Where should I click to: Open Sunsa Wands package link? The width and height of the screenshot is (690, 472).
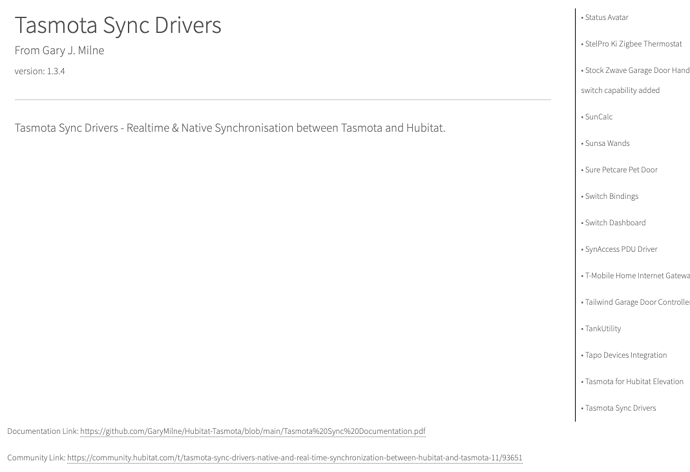(x=607, y=143)
